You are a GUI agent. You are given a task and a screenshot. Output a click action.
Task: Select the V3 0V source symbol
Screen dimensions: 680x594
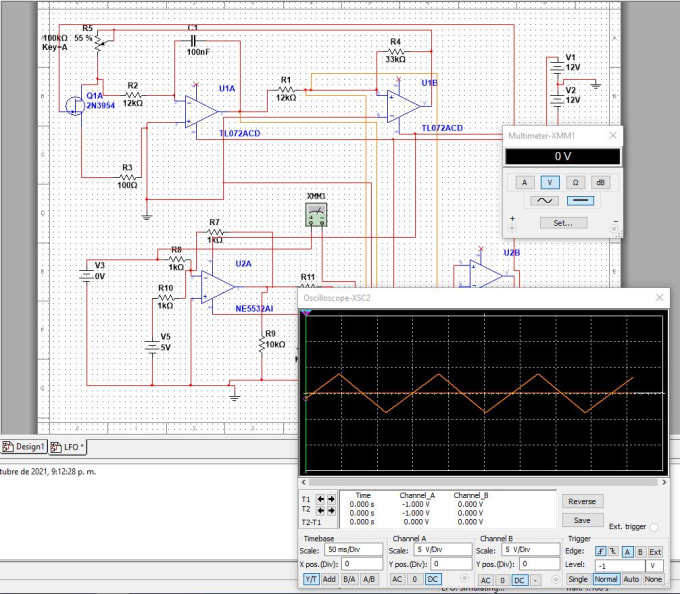pyautogui.click(x=86, y=275)
